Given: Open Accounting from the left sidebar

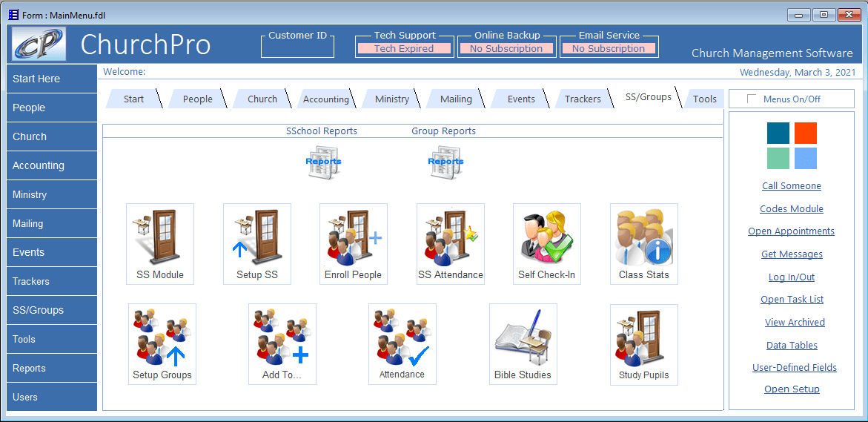Looking at the screenshot, I should tap(52, 165).
